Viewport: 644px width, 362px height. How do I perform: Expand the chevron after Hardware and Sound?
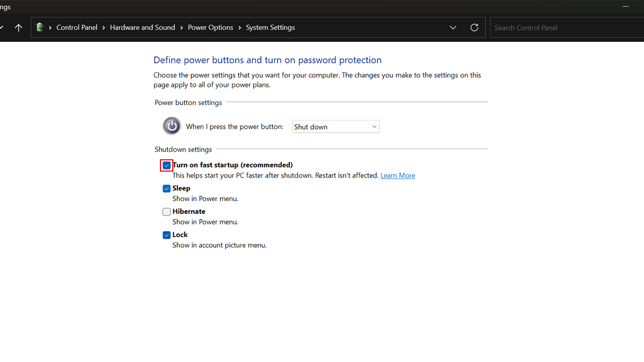coord(181,28)
